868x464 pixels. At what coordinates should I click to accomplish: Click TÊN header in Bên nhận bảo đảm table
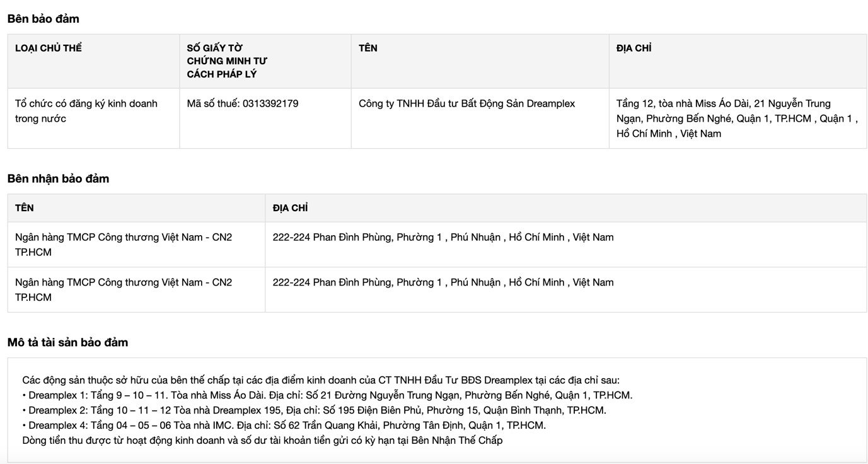point(25,208)
